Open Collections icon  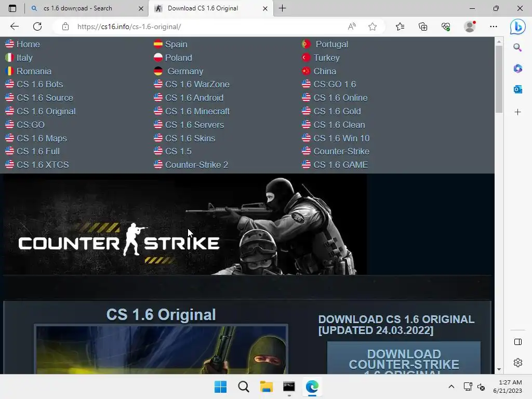coord(423,26)
